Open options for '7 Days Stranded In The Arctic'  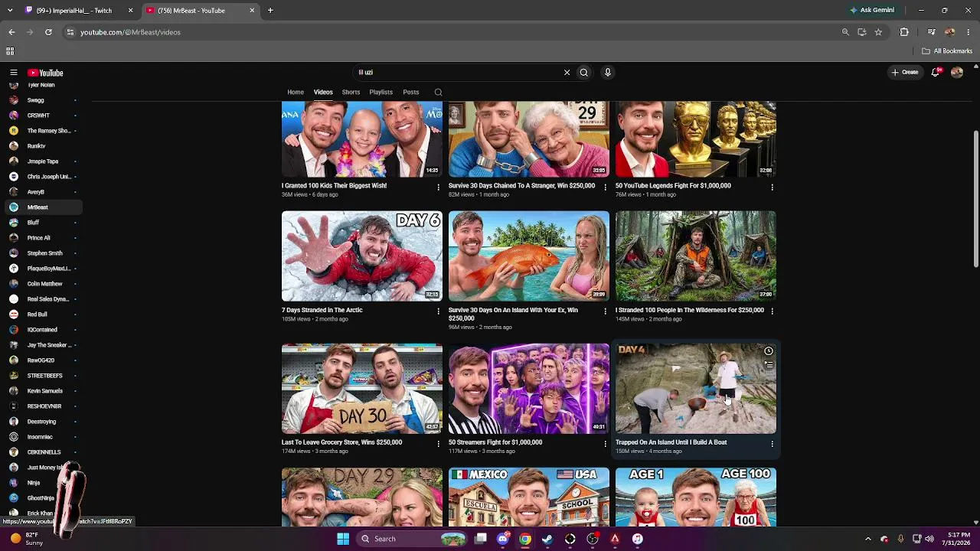click(439, 311)
